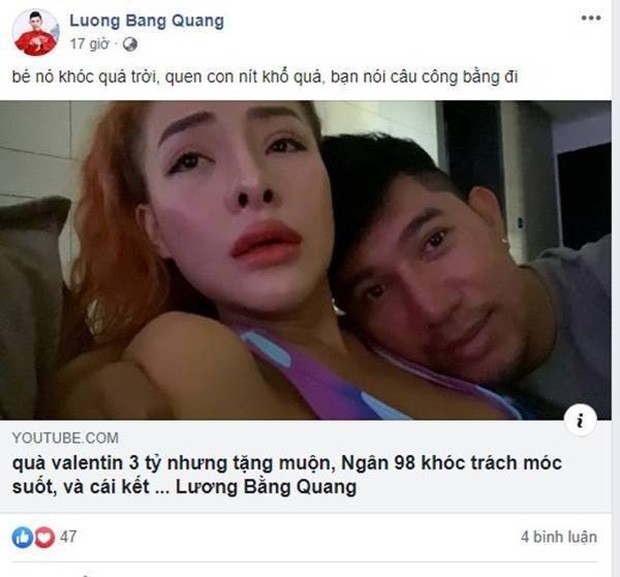
Task: Open the 4 bình luận comments
Action: point(559,537)
